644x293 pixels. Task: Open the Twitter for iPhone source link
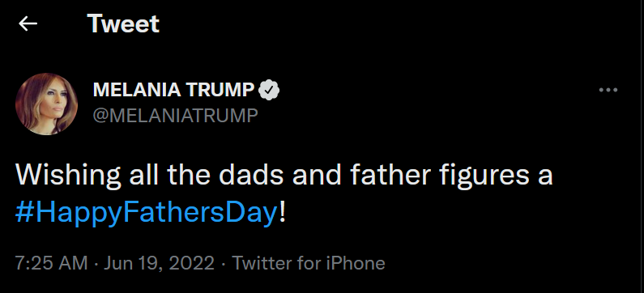tap(309, 263)
